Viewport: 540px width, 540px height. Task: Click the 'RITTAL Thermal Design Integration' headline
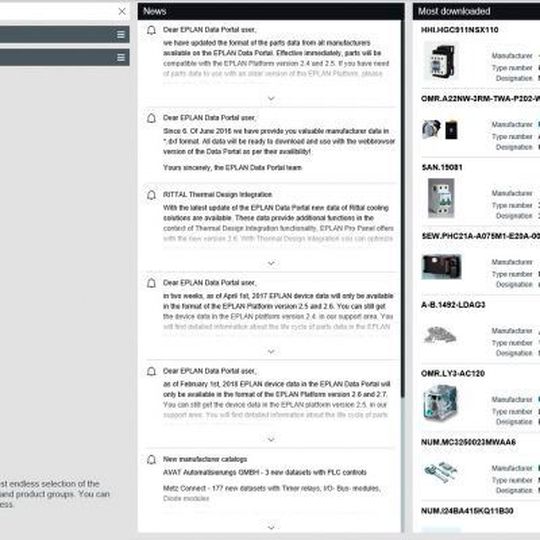click(x=217, y=195)
